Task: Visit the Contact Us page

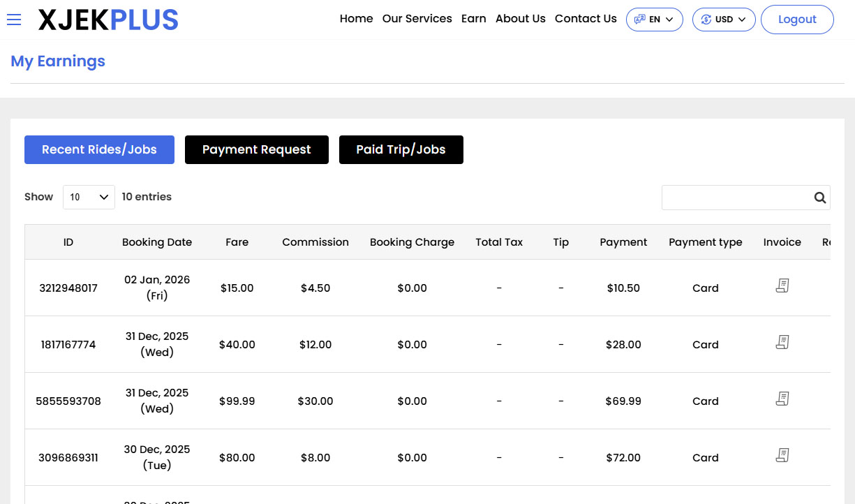Action: coord(586,19)
